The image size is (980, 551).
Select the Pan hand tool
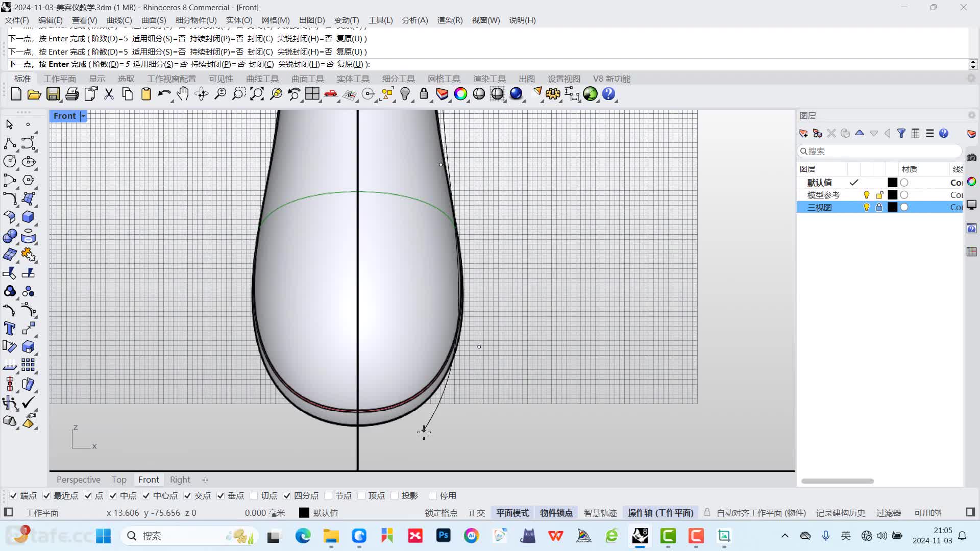[x=183, y=94]
